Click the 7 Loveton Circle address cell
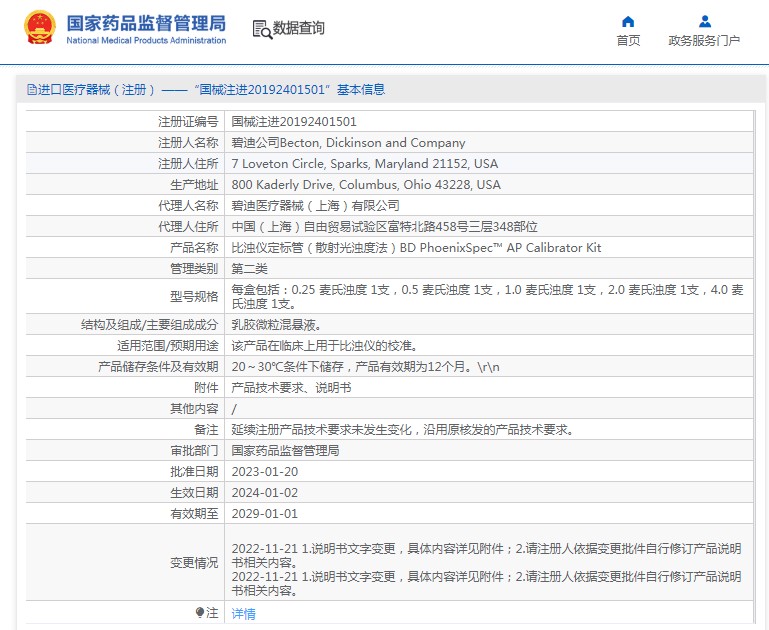The width and height of the screenshot is (769, 630). (x=488, y=164)
